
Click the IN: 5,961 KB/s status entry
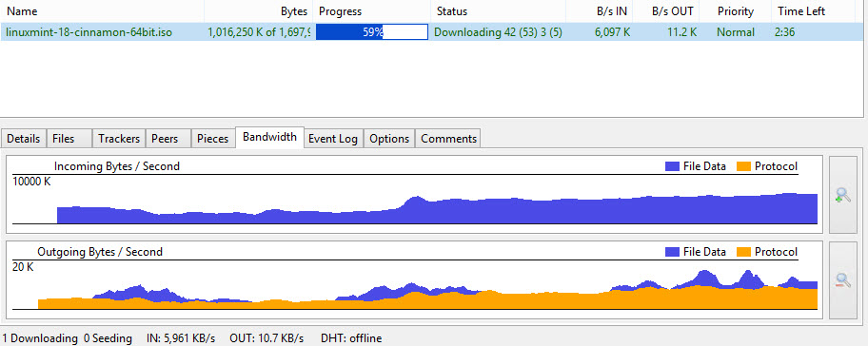click(181, 337)
